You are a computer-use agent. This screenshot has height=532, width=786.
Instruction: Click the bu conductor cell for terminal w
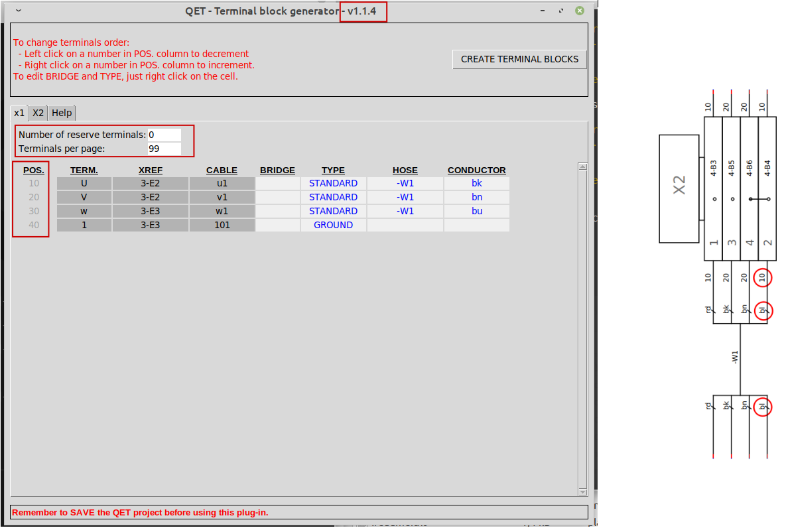click(477, 211)
